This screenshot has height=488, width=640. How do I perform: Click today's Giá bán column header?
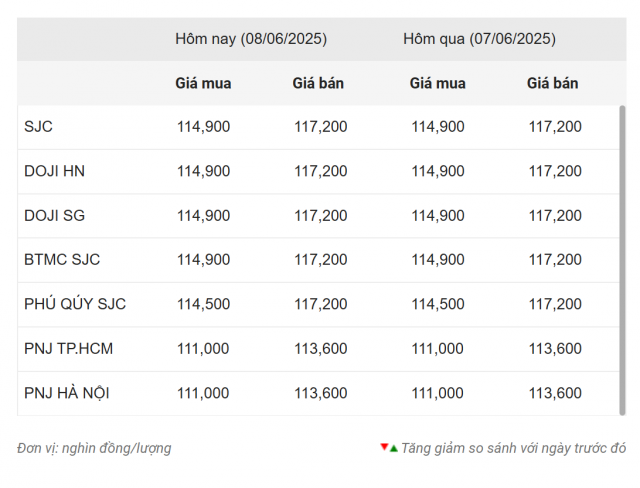[318, 83]
